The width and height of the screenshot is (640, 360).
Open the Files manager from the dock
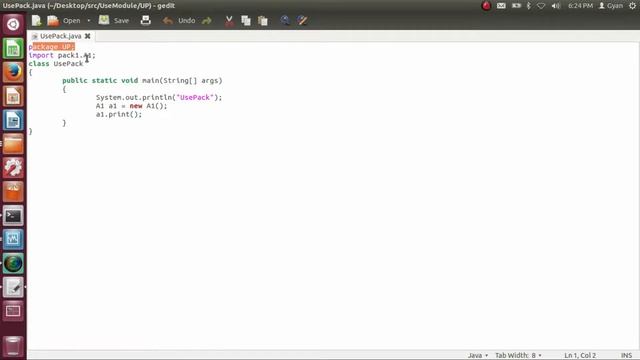click(13, 144)
